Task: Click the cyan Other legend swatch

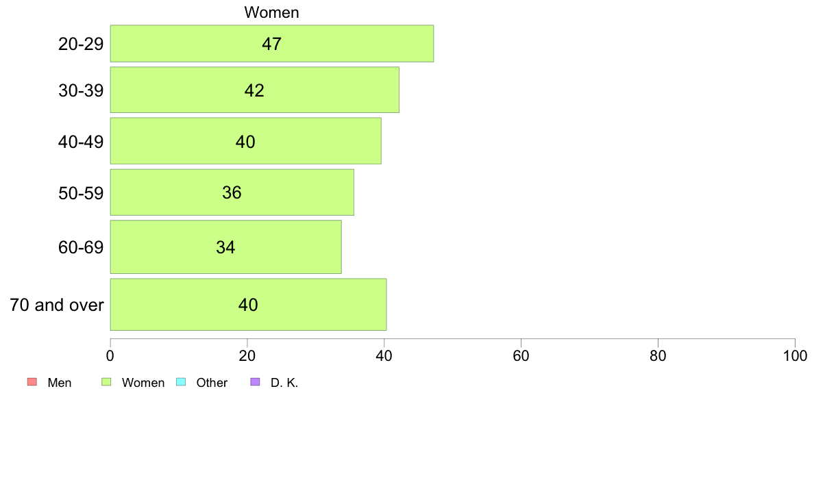Action: [181, 382]
